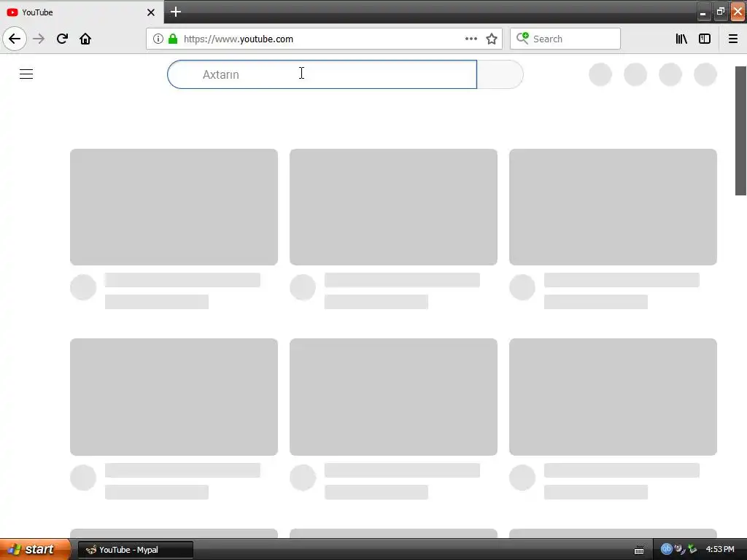Go back with the browser back arrow
The width and height of the screenshot is (747, 560).
pyautogui.click(x=15, y=39)
